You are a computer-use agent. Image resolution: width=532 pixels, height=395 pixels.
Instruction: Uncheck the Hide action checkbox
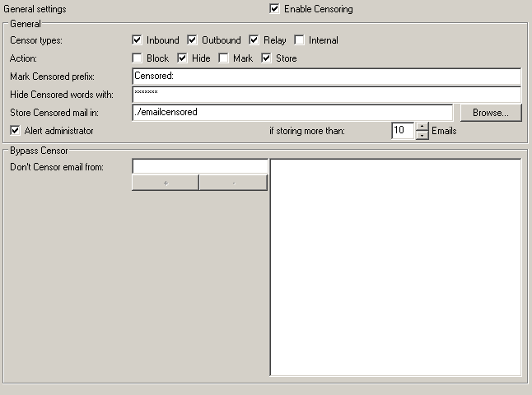[182, 58]
